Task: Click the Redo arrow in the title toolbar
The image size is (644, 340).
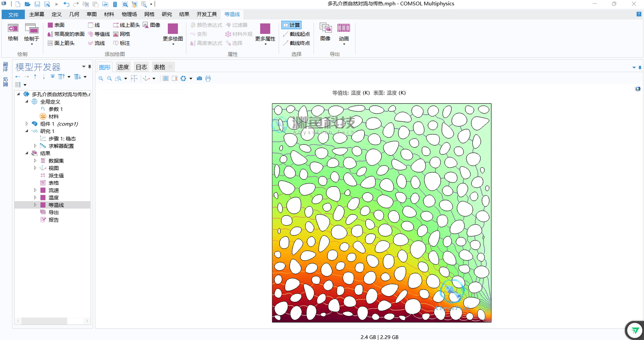Action: (x=76, y=4)
